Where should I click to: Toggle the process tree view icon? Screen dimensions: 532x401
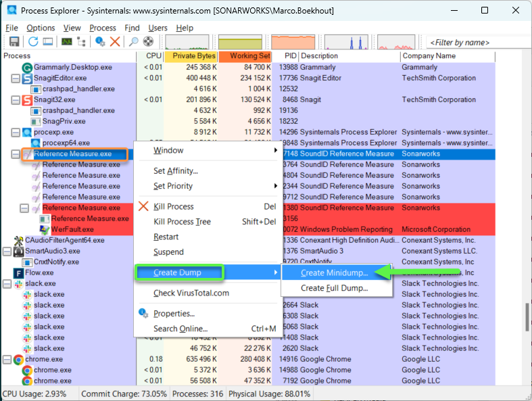coord(81,41)
